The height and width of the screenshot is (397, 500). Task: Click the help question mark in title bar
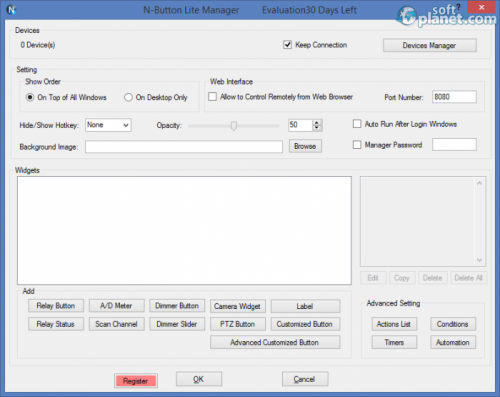click(x=458, y=7)
